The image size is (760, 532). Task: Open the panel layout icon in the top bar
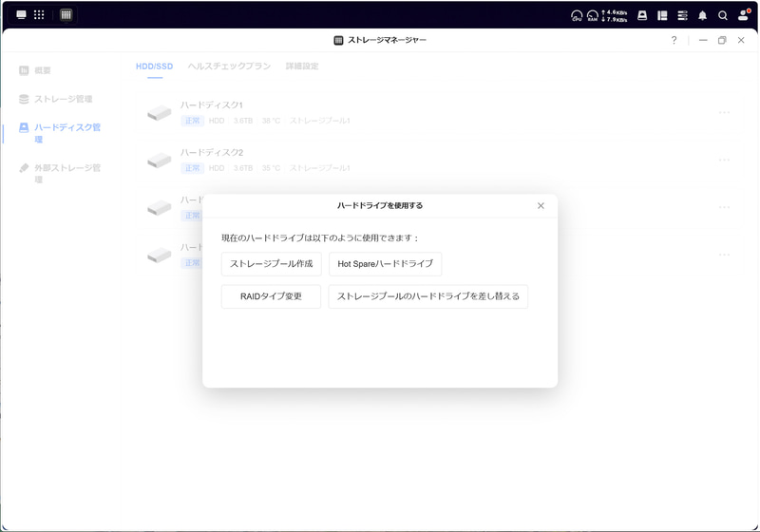[x=662, y=15]
